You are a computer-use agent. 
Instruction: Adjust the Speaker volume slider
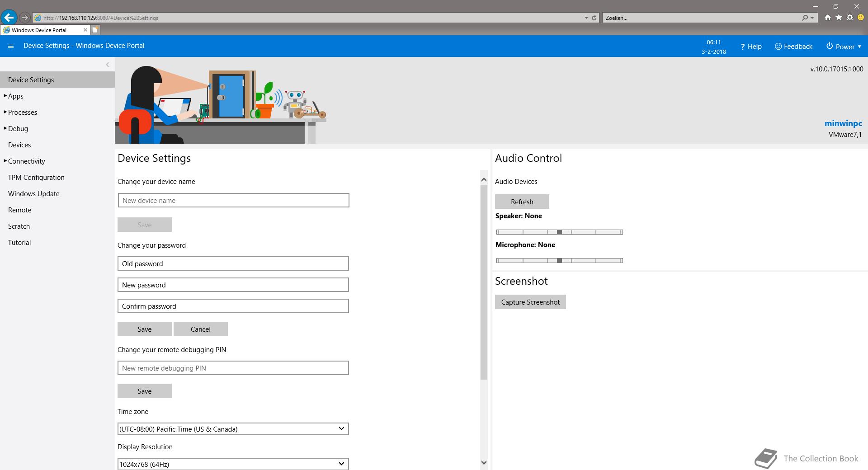pyautogui.click(x=560, y=232)
